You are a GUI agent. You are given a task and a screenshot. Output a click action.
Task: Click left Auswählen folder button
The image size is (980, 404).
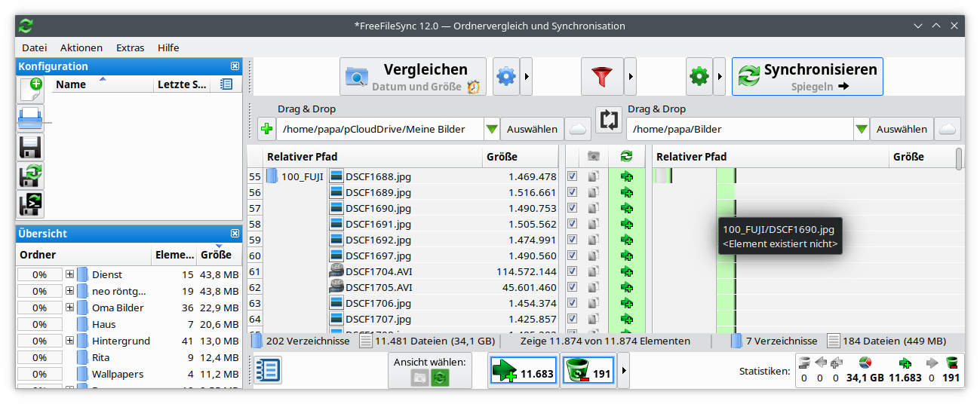[532, 129]
